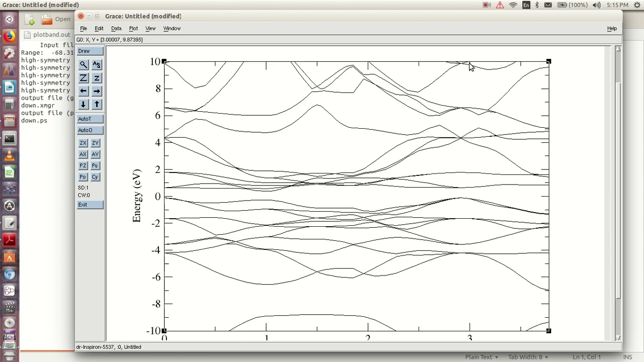The height and width of the screenshot is (362, 644).
Task: Click the bottom-right graph corner handle
Action: pyautogui.click(x=548, y=330)
